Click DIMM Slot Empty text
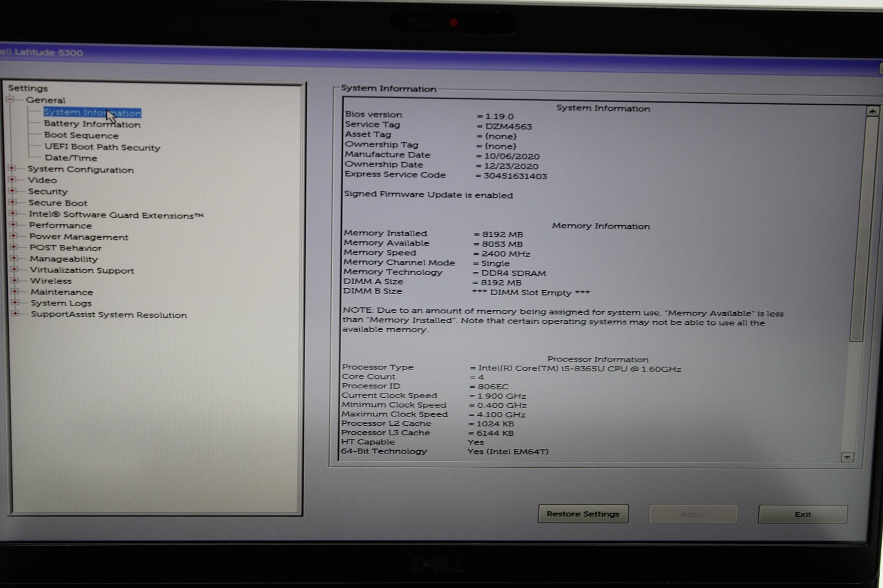The width and height of the screenshot is (883, 588). [x=531, y=293]
